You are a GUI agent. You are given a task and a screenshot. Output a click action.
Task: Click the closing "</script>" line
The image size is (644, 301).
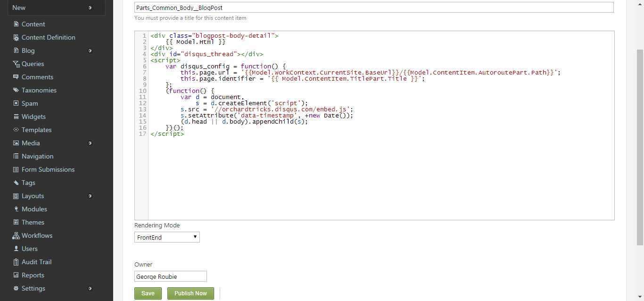click(x=167, y=134)
